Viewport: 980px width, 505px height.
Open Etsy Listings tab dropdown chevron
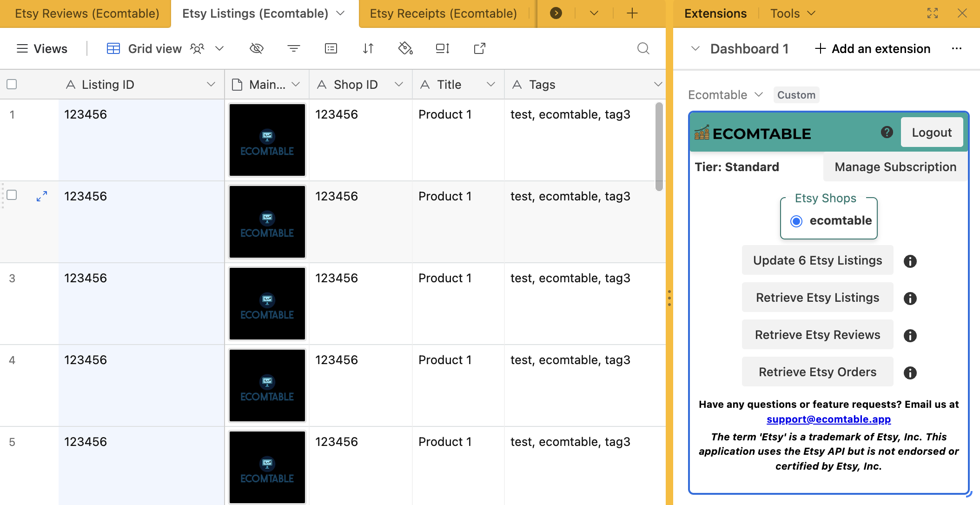pyautogui.click(x=340, y=13)
